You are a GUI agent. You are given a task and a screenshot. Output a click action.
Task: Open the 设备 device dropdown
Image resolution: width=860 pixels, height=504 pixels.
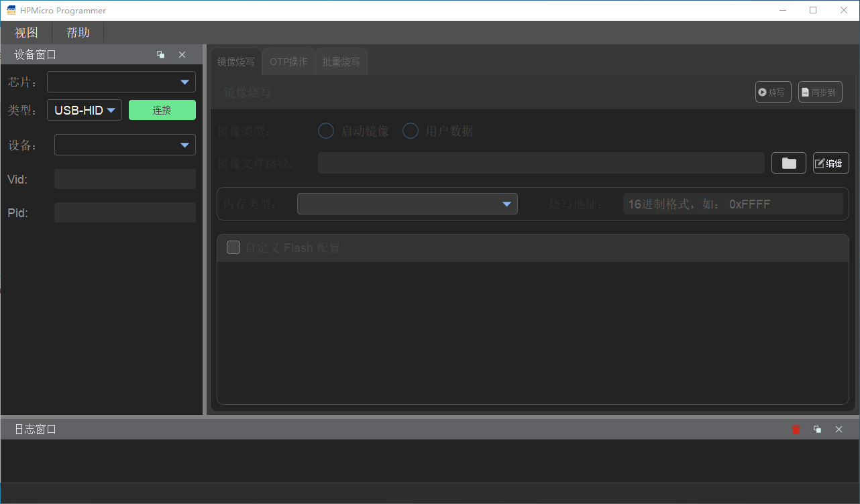[x=125, y=145]
